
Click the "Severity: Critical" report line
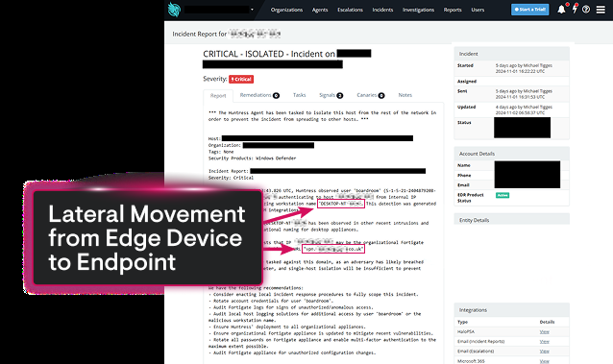[231, 178]
